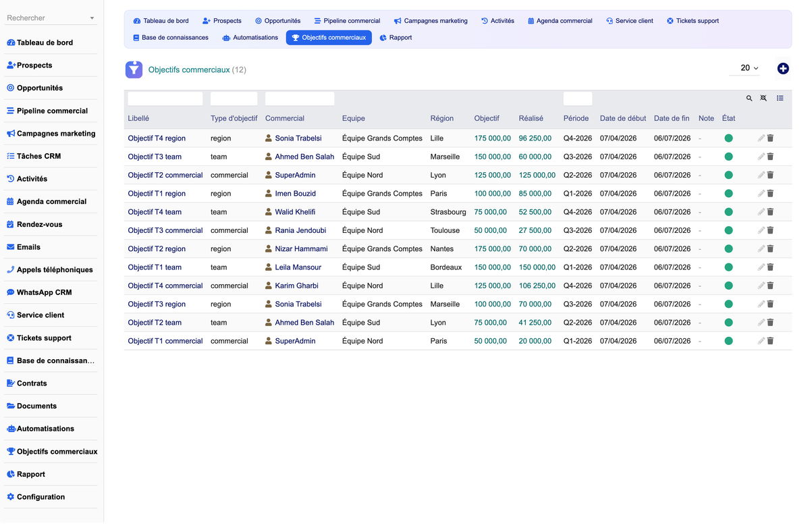The width and height of the screenshot is (810, 532).
Task: Click the 106 250,00 realised value
Action: coord(537,286)
